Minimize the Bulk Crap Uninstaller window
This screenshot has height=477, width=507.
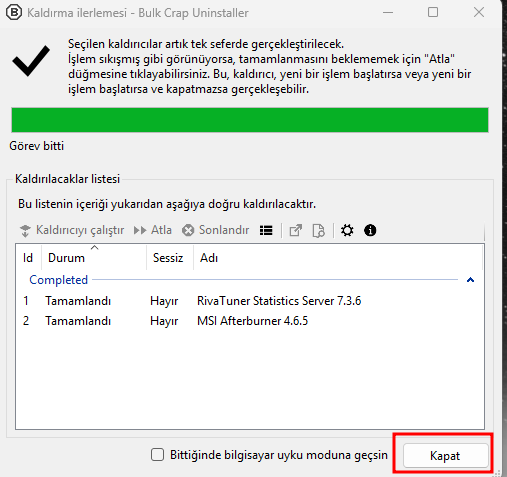point(388,13)
